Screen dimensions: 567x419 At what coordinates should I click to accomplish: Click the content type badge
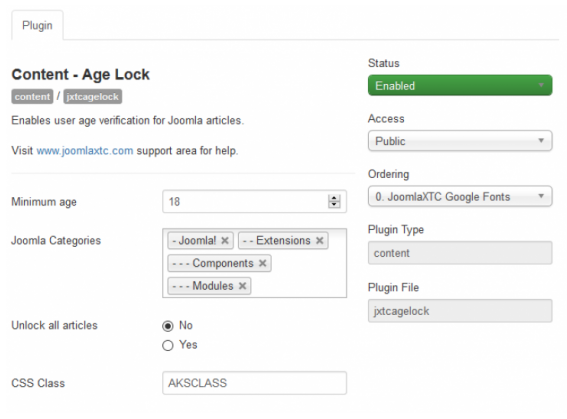[32, 97]
